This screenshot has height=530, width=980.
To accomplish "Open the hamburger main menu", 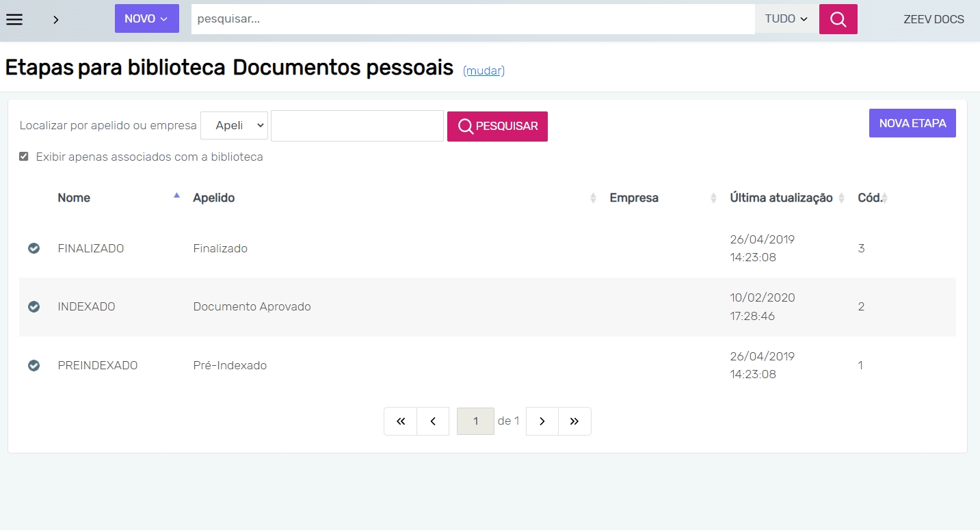I will (x=14, y=19).
